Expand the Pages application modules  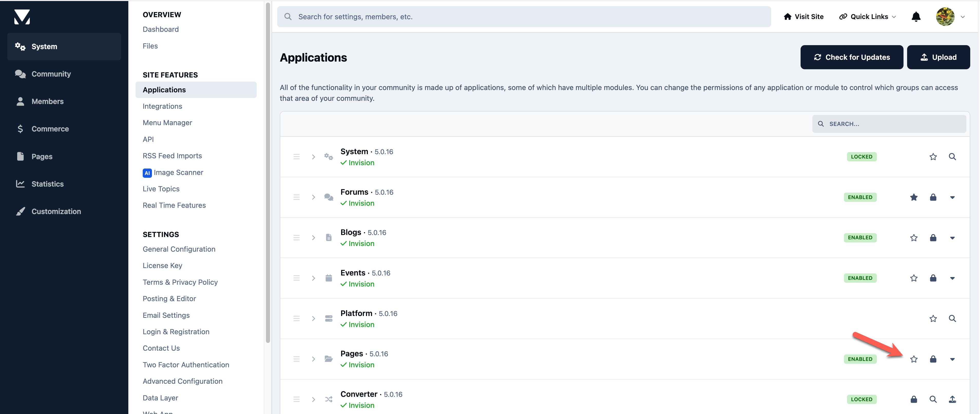point(313,359)
